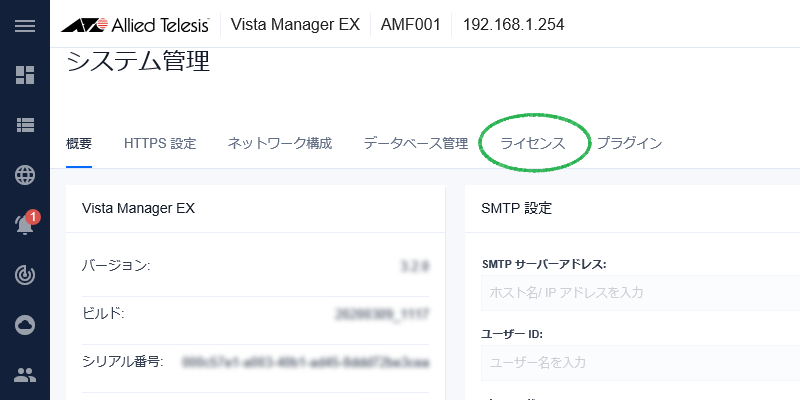800x400 pixels.
Task: Select the 概要 tab
Action: (x=79, y=143)
